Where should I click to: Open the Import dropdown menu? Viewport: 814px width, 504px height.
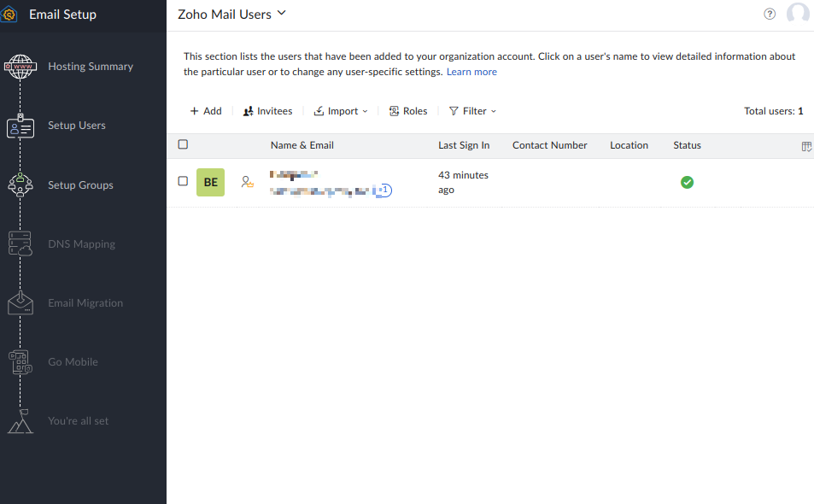pyautogui.click(x=341, y=111)
